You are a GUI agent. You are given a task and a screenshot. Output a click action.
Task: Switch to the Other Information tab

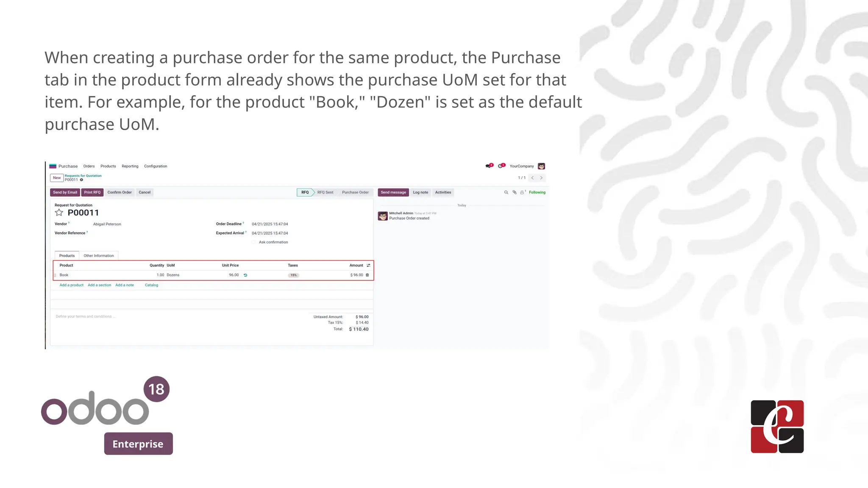click(99, 256)
